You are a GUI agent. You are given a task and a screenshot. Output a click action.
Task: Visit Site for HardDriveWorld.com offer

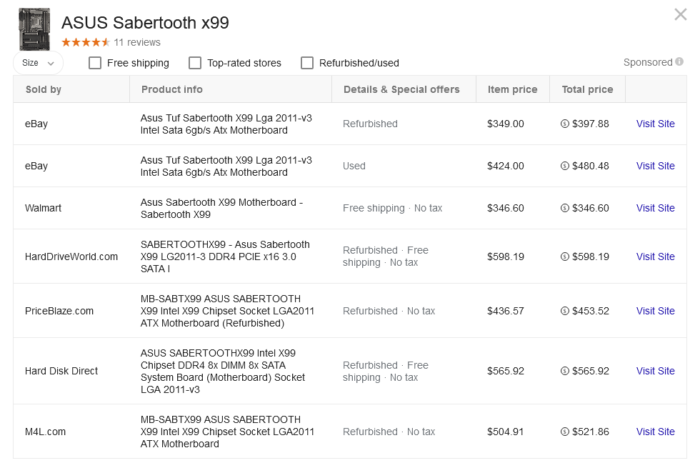(x=655, y=257)
